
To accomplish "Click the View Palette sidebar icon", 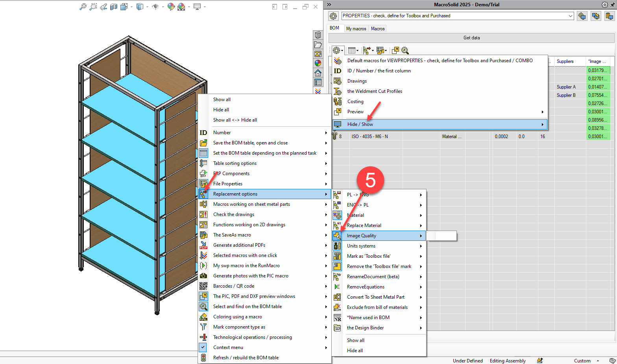I will [318, 54].
